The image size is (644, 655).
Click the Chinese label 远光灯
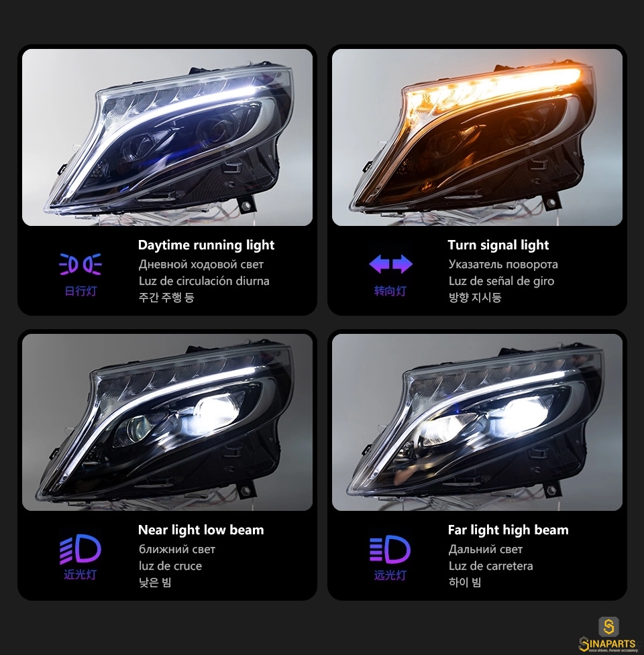390,575
